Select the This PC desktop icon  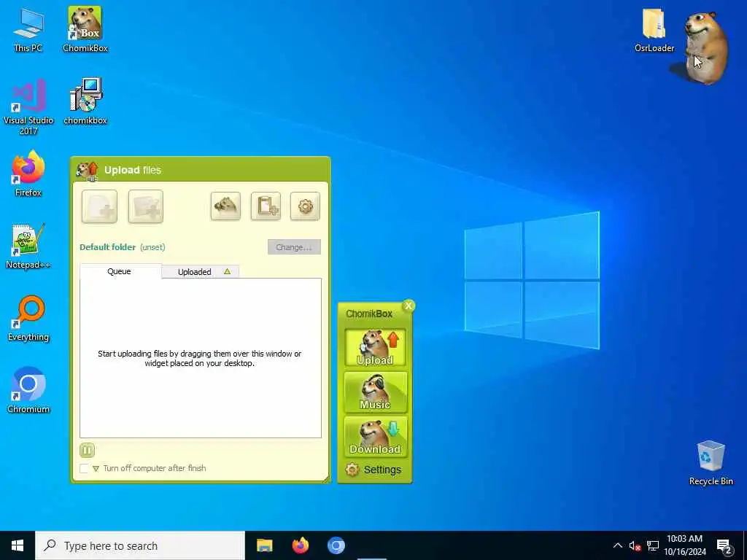tap(28, 29)
